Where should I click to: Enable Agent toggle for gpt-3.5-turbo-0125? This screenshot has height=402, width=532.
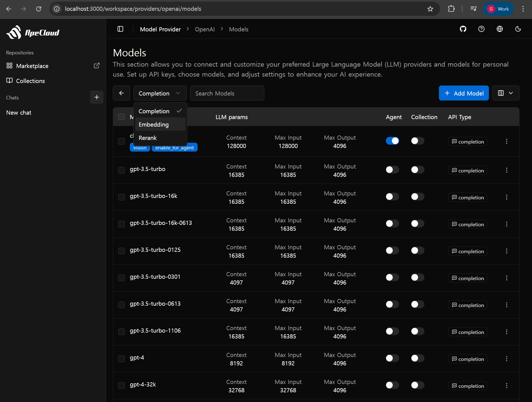pos(392,250)
